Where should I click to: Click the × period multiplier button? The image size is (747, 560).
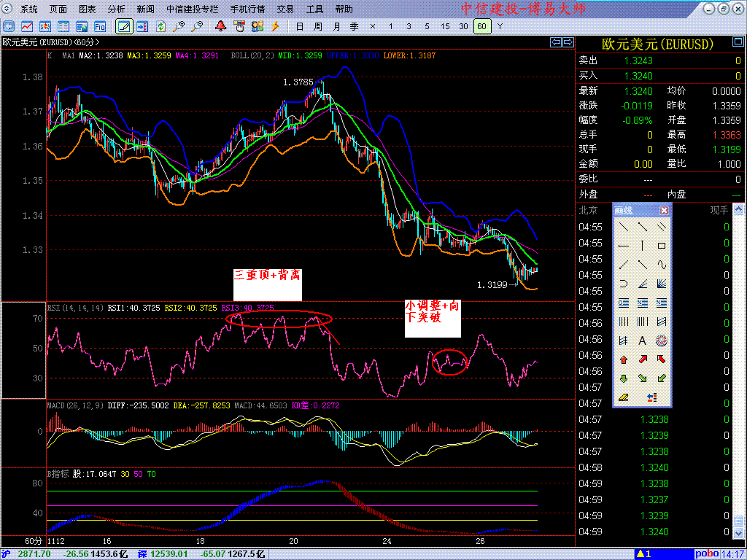373,27
